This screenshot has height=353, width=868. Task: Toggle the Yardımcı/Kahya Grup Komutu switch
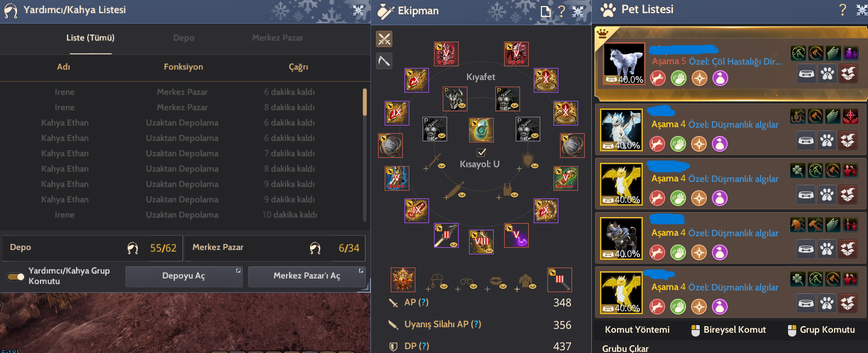coord(16,276)
